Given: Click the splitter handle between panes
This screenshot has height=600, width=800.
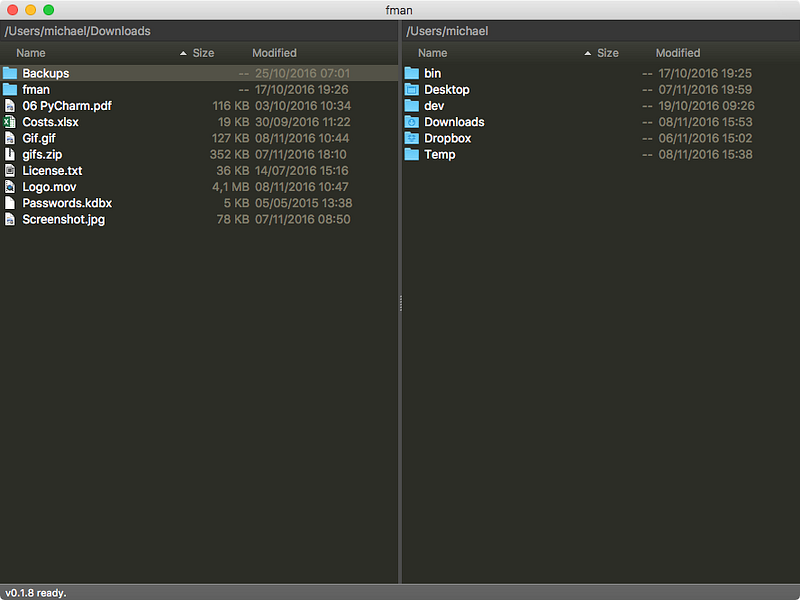Looking at the screenshot, I should click(x=401, y=303).
